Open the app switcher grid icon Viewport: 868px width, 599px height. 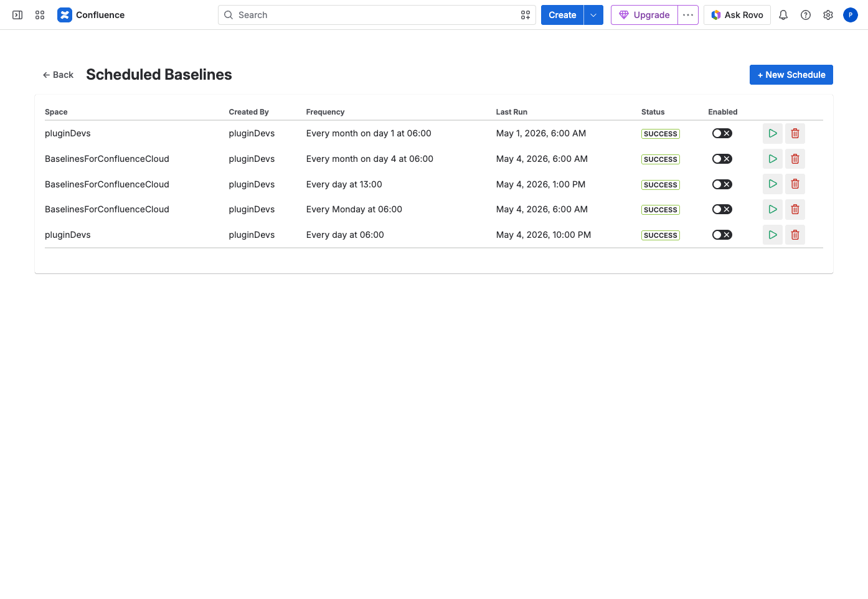click(x=40, y=15)
